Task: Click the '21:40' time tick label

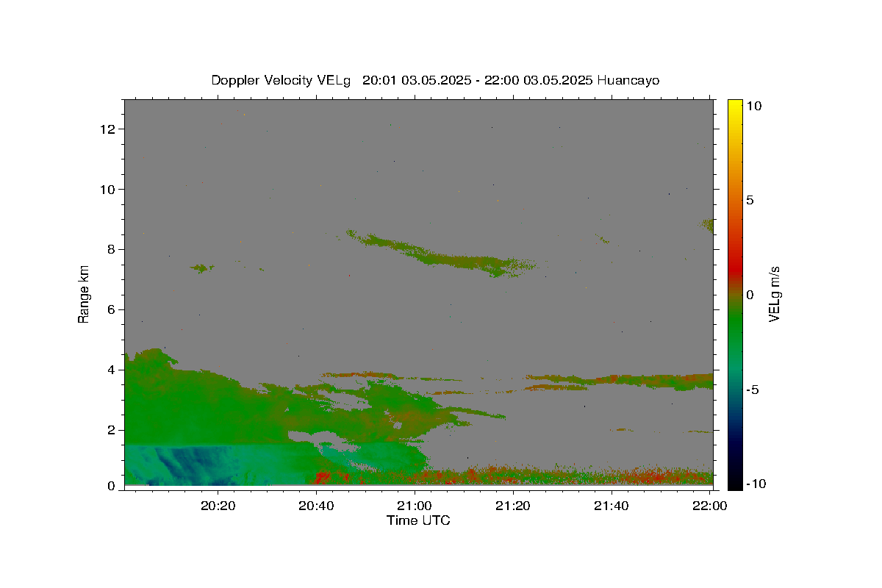Action: (611, 506)
